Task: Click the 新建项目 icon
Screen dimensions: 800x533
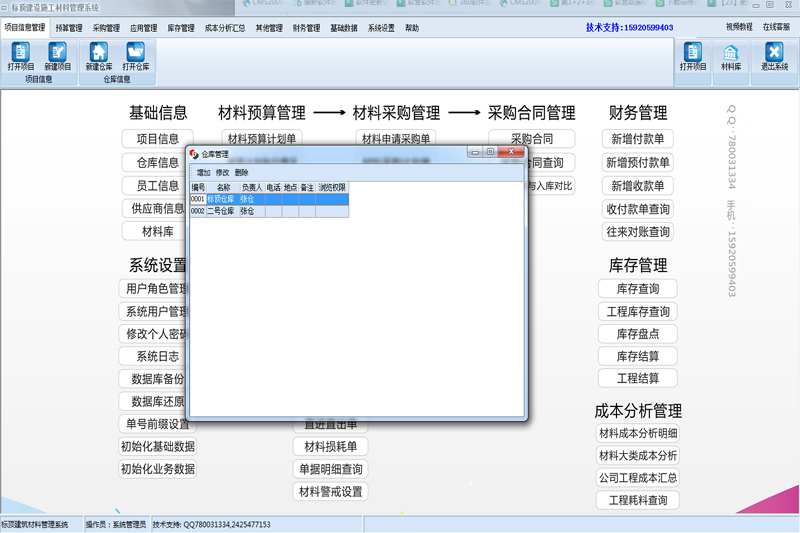Action: click(58, 57)
